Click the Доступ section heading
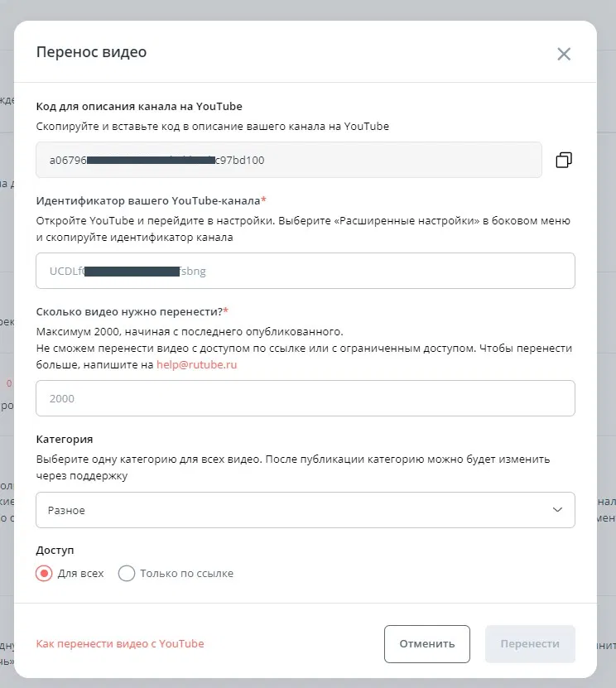 (x=56, y=550)
